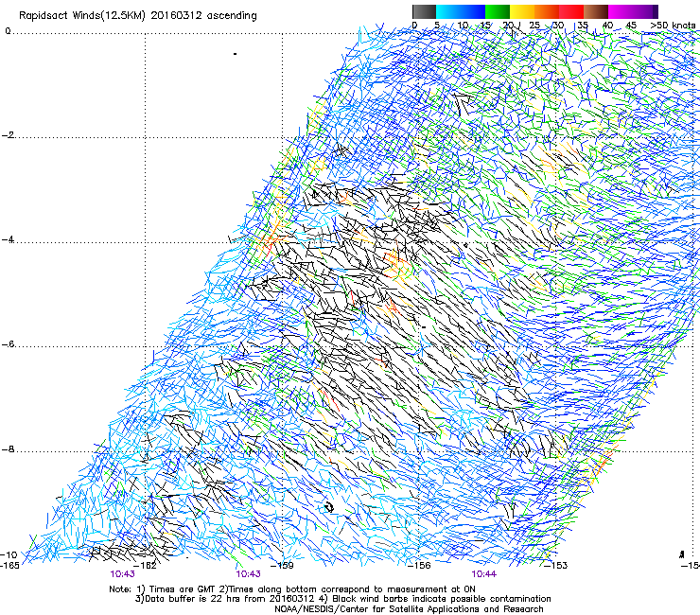The width and height of the screenshot is (700, 615).
Task: Select the orange 25-30 knots legend swatch
Action: [x=547, y=11]
